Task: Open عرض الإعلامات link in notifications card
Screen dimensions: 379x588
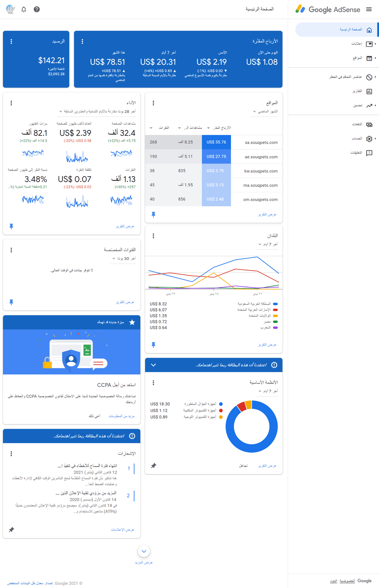Action: coord(123,530)
